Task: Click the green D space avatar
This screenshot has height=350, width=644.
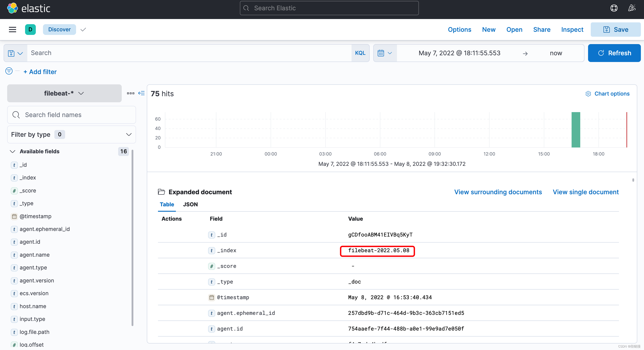Action: click(x=30, y=30)
